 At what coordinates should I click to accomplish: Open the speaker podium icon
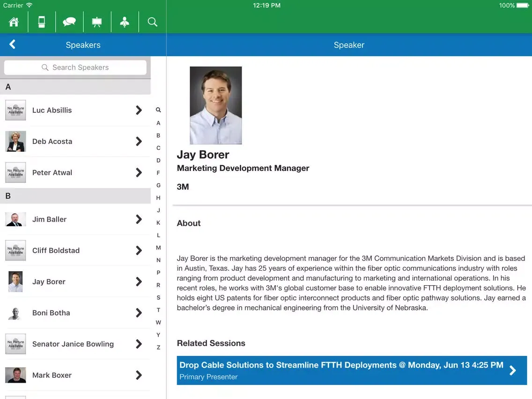125,22
